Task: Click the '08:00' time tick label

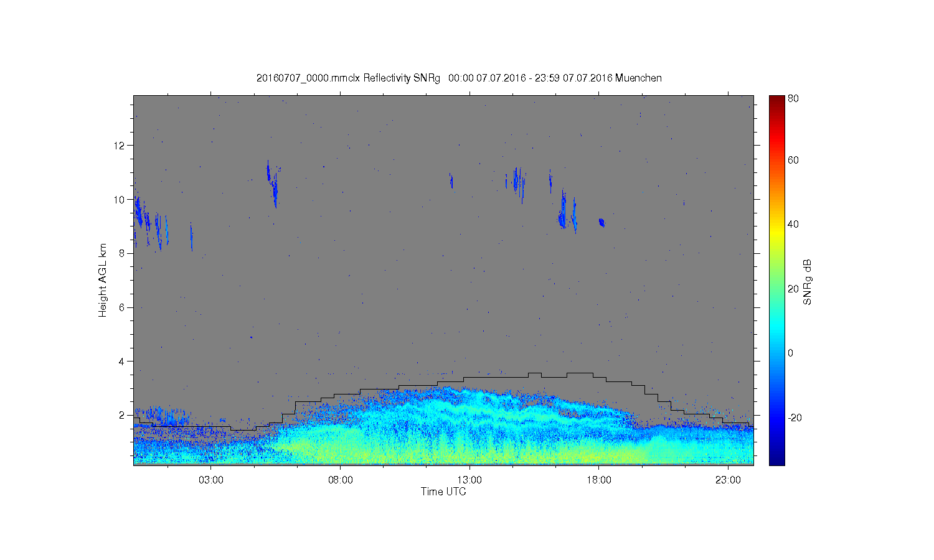Action: pos(341,480)
